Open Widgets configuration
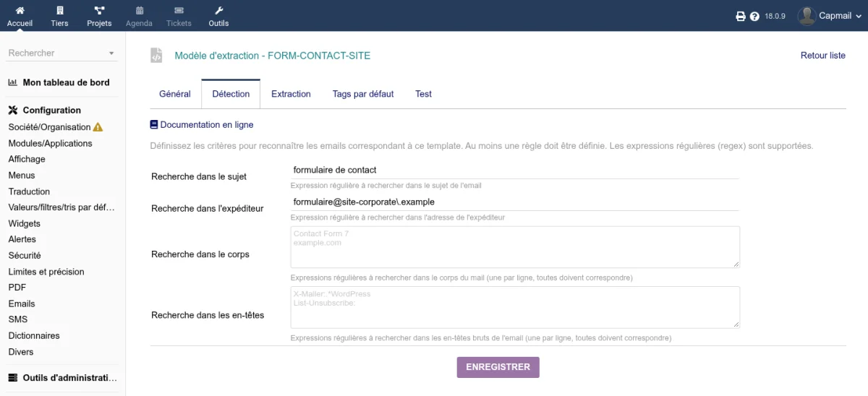This screenshot has height=396, width=868. pos(25,223)
